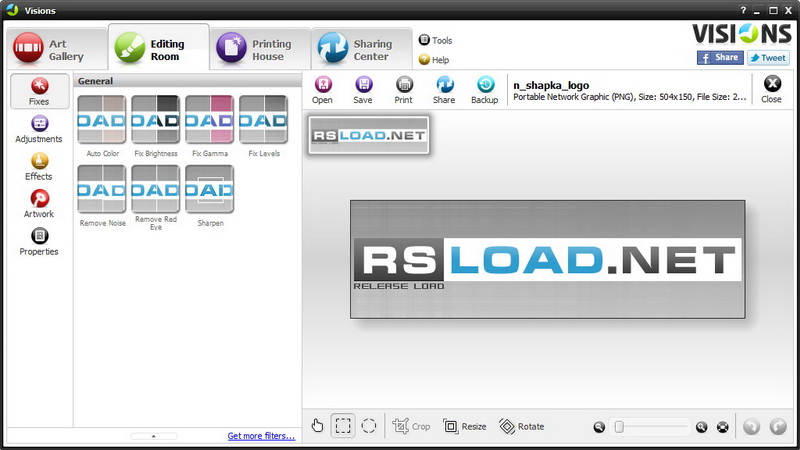Click the undo arrow icon
This screenshot has height=450, width=800.
coord(752,426)
